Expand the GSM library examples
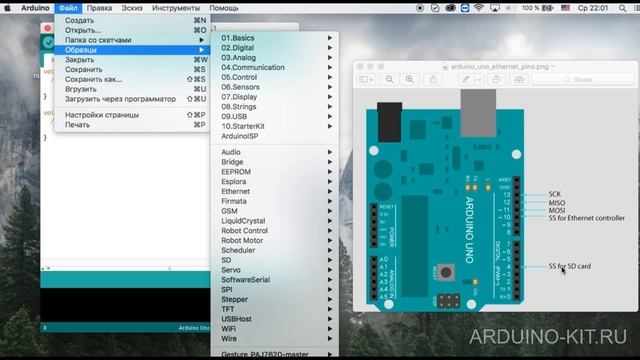640x360 pixels. coord(275,211)
